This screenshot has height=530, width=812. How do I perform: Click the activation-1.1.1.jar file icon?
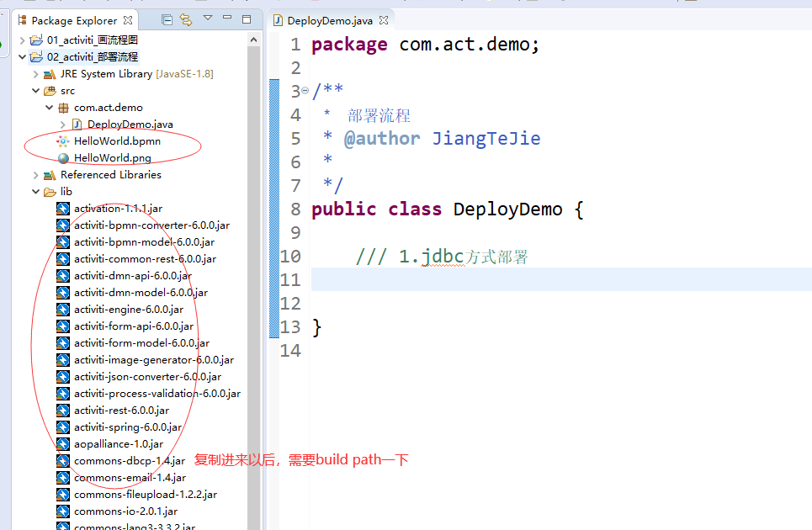[x=63, y=209]
